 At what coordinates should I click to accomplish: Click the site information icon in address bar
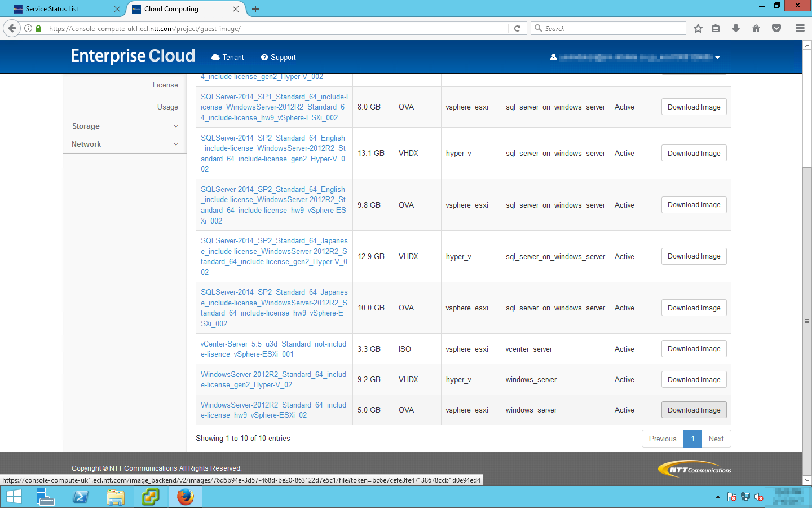[x=28, y=28]
